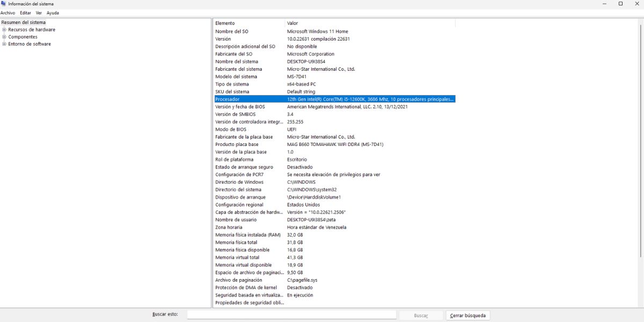The height and width of the screenshot is (322, 644).
Task: Select Resumen del sistema tree node
Action: point(24,23)
